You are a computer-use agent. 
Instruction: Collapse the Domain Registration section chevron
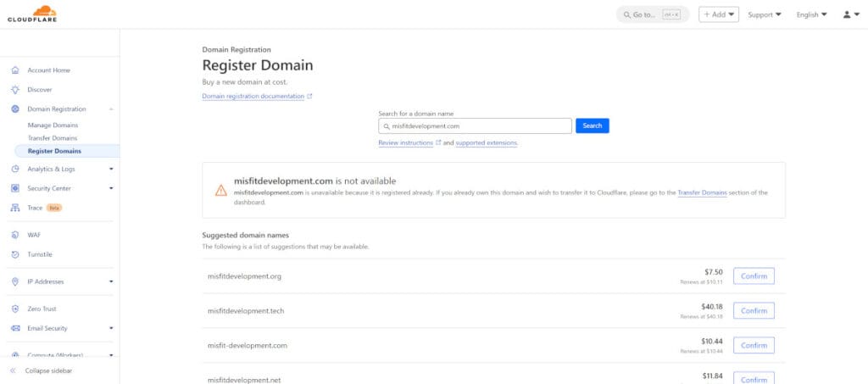tap(111, 109)
